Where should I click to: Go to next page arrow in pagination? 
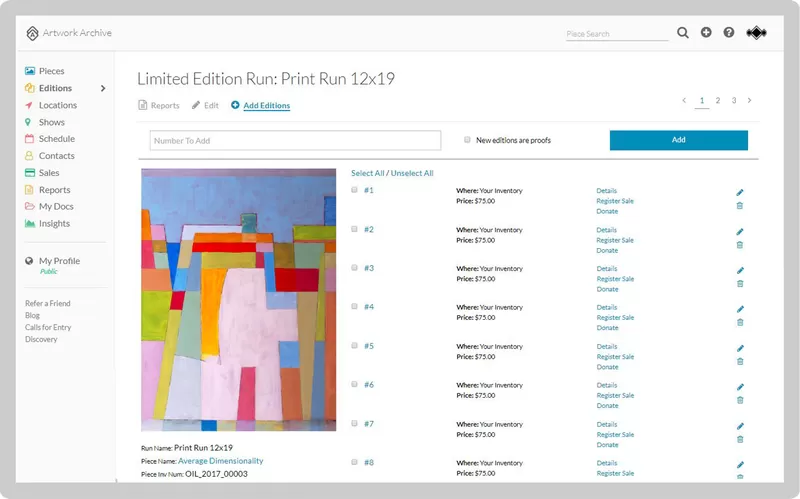point(749,101)
